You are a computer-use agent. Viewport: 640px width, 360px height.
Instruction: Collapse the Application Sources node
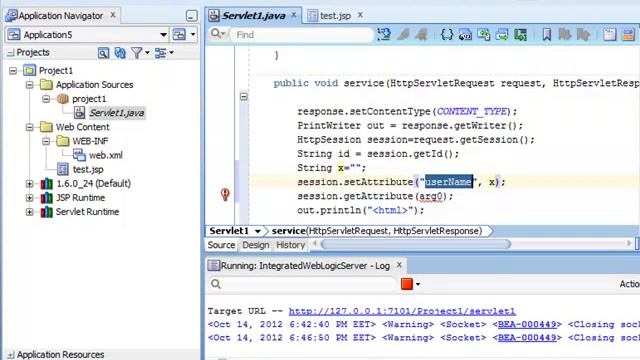29,85
